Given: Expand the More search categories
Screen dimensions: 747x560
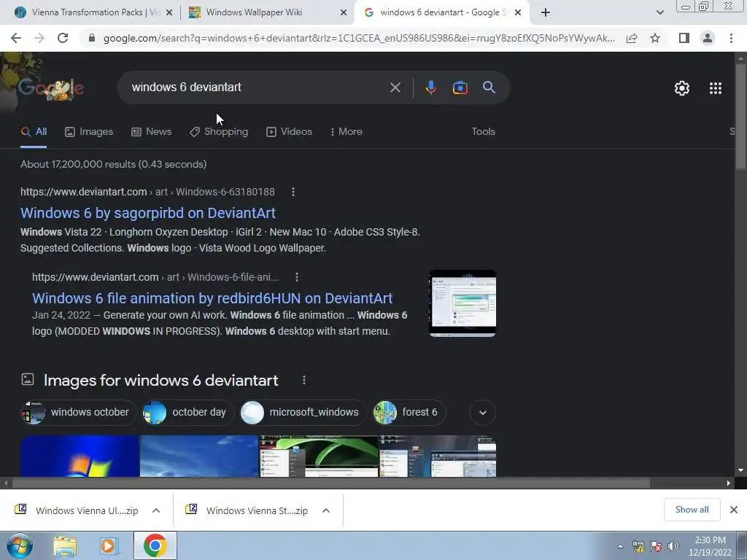Looking at the screenshot, I should coord(347,132).
